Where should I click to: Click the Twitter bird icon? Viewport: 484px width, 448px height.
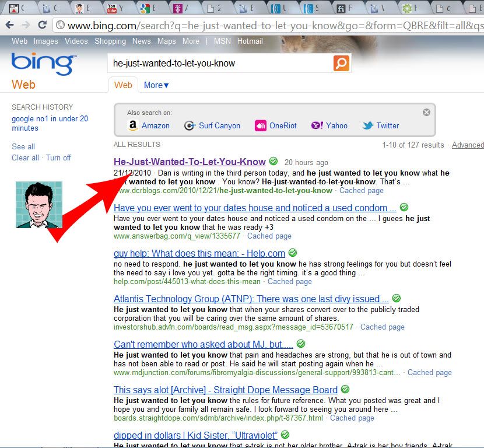(x=367, y=125)
